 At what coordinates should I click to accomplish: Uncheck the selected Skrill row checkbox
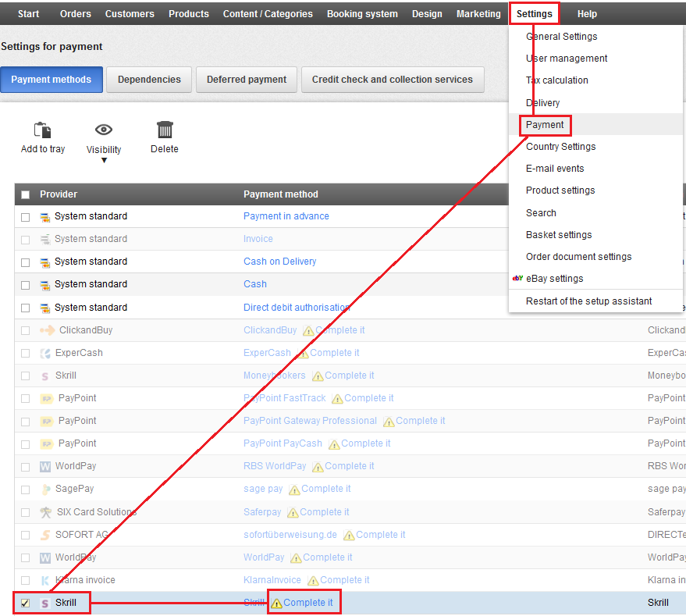26,603
